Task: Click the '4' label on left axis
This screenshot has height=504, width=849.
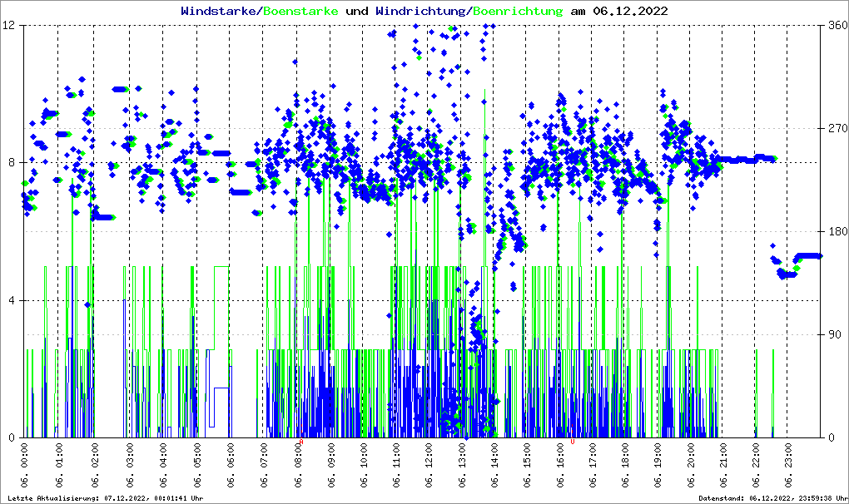Action: pyautogui.click(x=13, y=300)
